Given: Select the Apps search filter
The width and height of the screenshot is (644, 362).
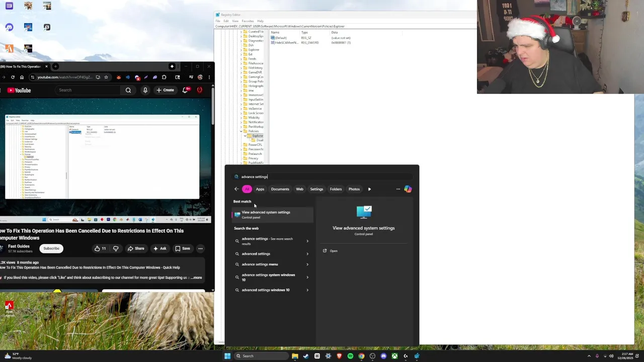Looking at the screenshot, I should [260, 189].
